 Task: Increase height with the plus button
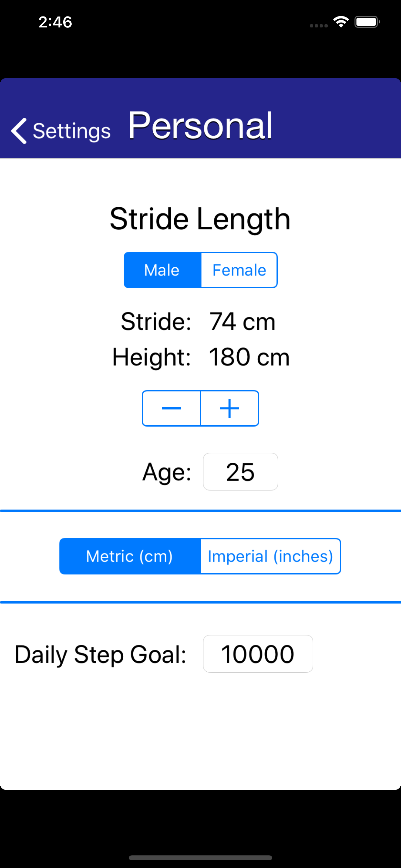(230, 408)
